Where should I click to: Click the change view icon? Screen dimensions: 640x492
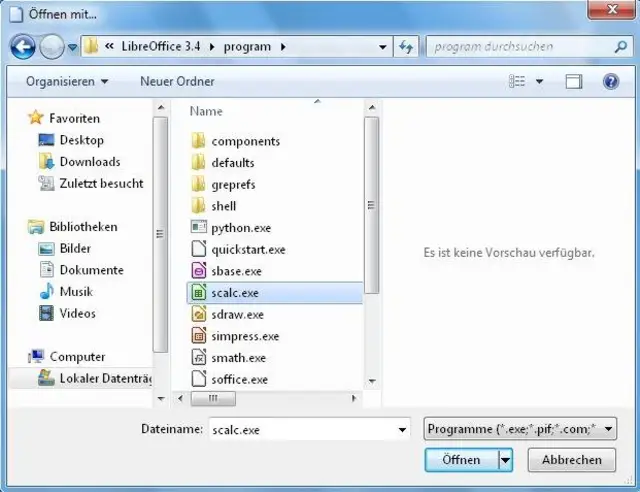517,81
